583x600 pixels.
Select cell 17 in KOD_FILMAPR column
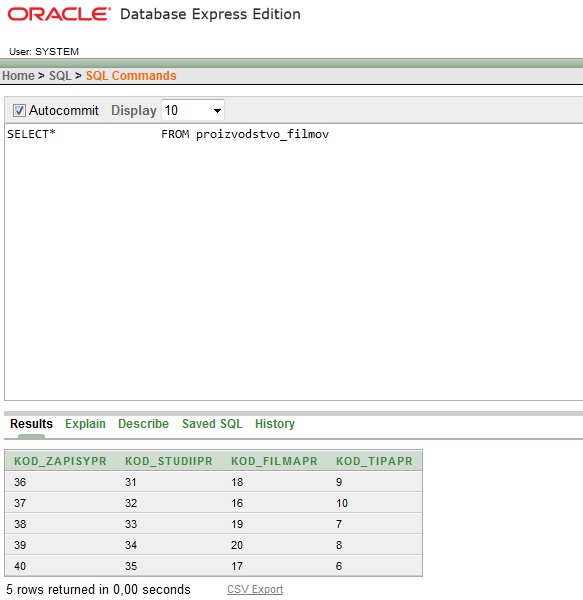pyautogui.click(x=237, y=566)
